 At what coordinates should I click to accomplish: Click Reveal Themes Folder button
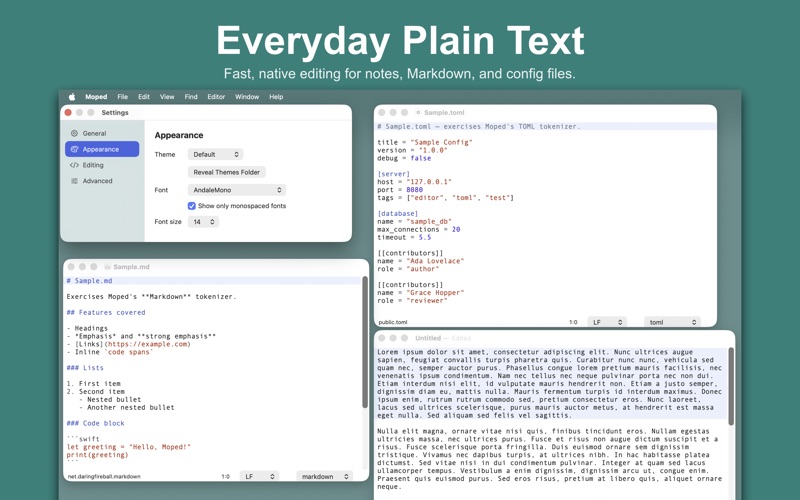(227, 172)
